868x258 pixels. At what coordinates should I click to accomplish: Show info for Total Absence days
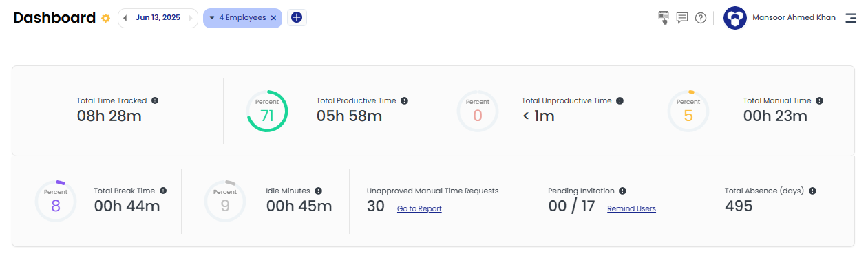pos(812,191)
